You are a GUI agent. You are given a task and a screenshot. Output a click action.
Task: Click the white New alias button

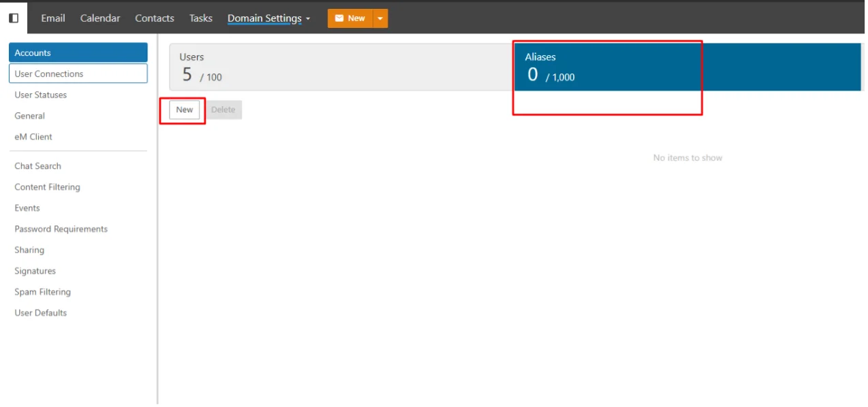[x=185, y=110]
